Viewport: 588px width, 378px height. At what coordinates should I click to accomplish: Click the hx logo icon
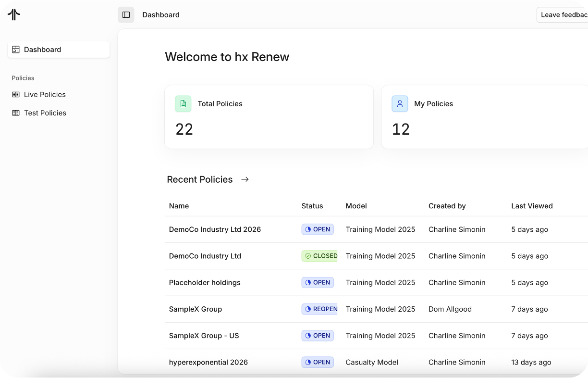[14, 15]
